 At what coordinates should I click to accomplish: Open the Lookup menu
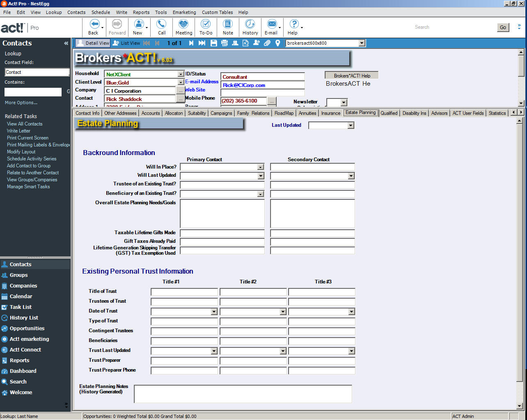click(x=54, y=12)
